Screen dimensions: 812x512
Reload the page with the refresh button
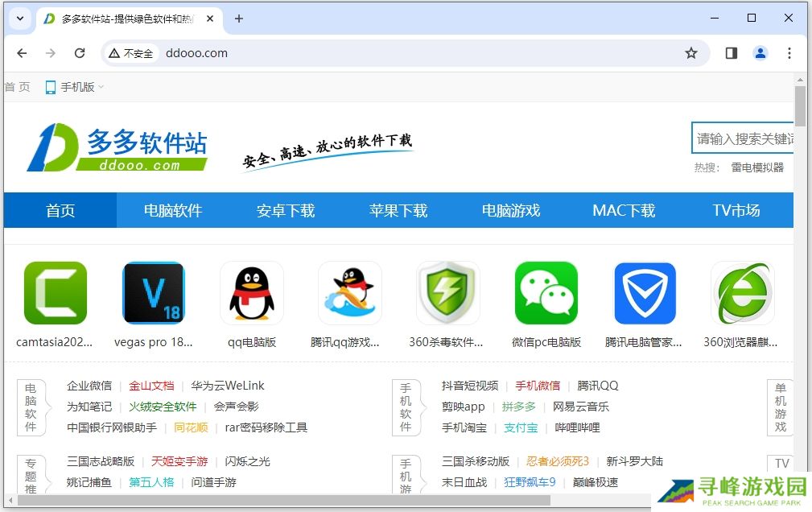coord(80,53)
